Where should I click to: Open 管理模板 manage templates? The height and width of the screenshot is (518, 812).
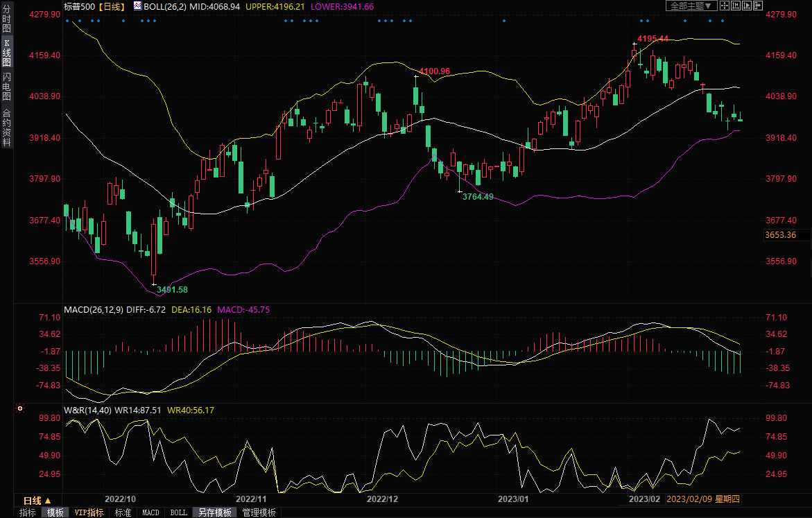coord(258,512)
